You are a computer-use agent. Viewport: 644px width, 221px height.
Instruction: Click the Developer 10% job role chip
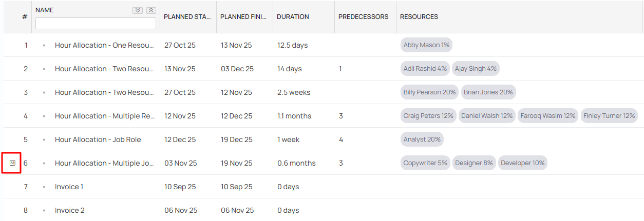(x=522, y=163)
